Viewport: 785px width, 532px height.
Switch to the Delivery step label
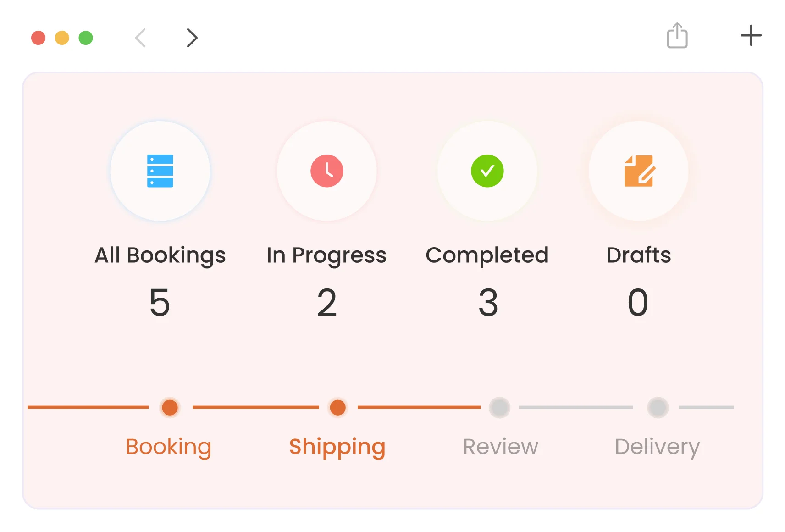click(658, 447)
